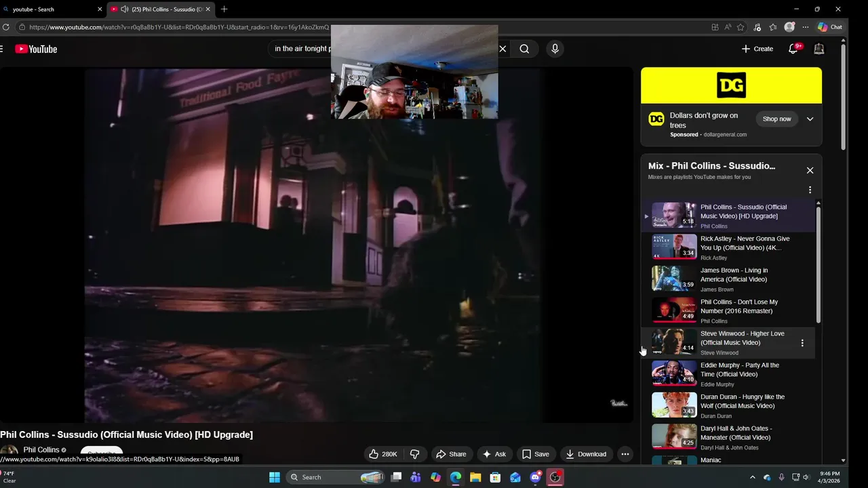Open File Explorer from taskbar
The height and width of the screenshot is (488, 868).
click(475, 477)
